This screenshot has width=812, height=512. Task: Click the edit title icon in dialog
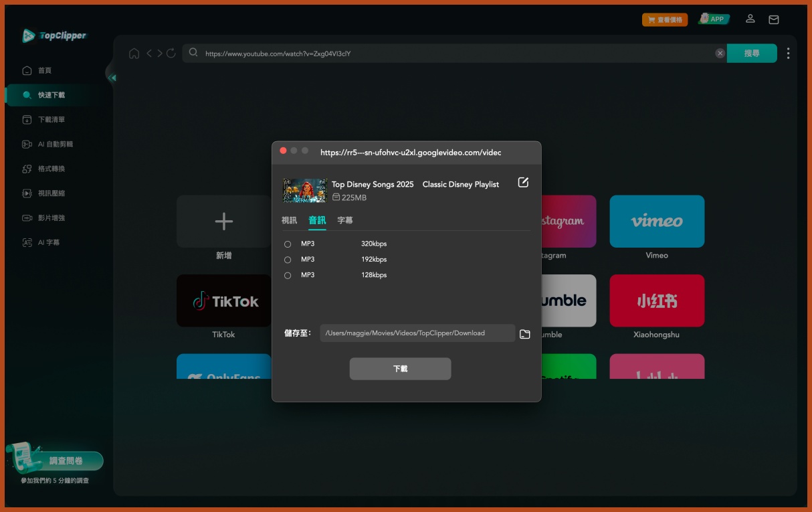coord(523,183)
